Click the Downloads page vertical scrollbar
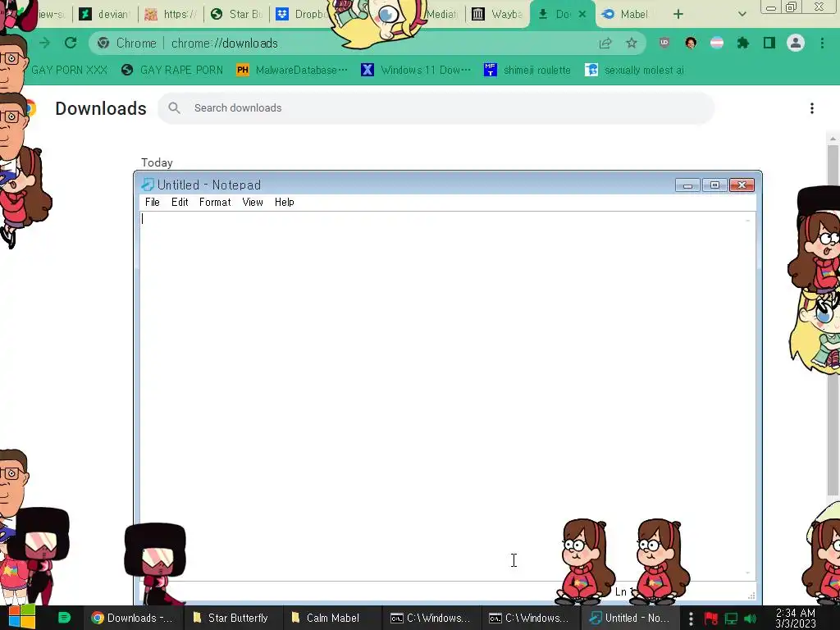Image resolution: width=840 pixels, height=630 pixels. (x=833, y=321)
